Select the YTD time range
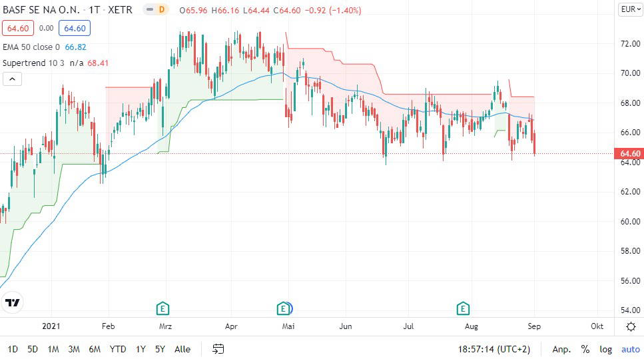The width and height of the screenshot is (644, 359). point(118,349)
